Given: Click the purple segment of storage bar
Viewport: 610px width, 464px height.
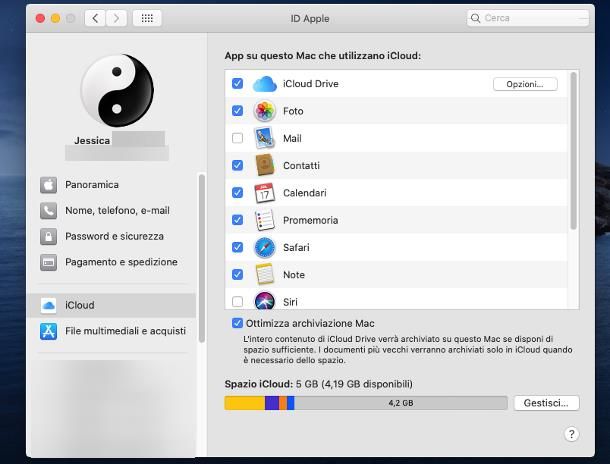Looking at the screenshot, I should (x=272, y=403).
